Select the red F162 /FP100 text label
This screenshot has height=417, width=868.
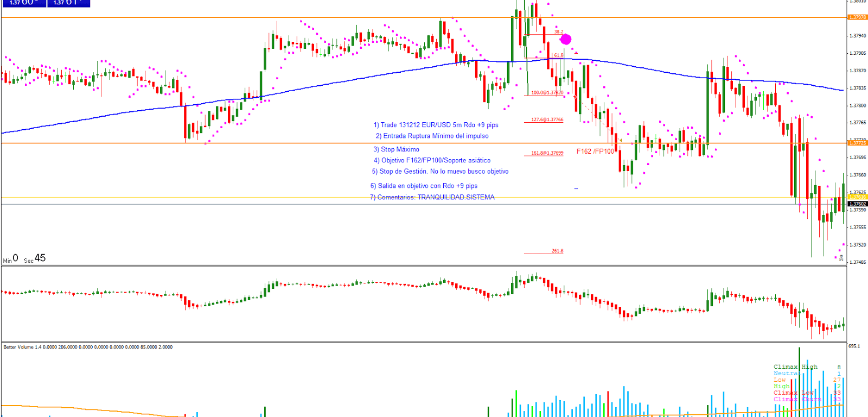point(595,151)
